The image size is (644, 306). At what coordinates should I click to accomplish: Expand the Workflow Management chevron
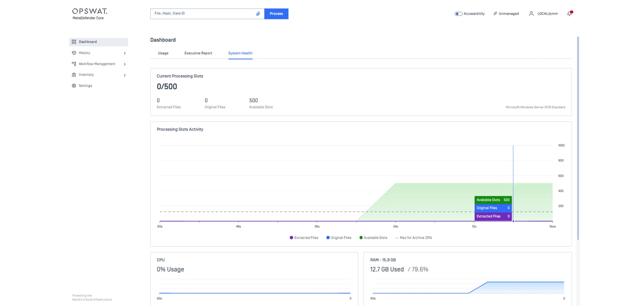[x=124, y=64]
